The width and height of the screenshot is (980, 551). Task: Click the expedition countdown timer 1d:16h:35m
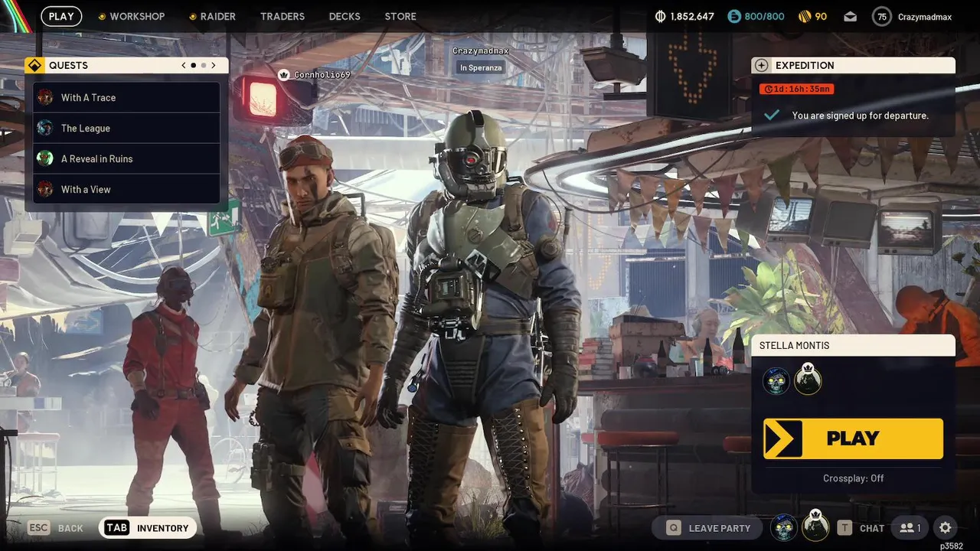coord(797,89)
